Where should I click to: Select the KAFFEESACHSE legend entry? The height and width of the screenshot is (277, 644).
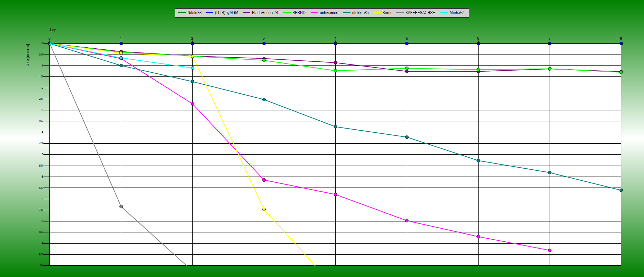pyautogui.click(x=420, y=13)
